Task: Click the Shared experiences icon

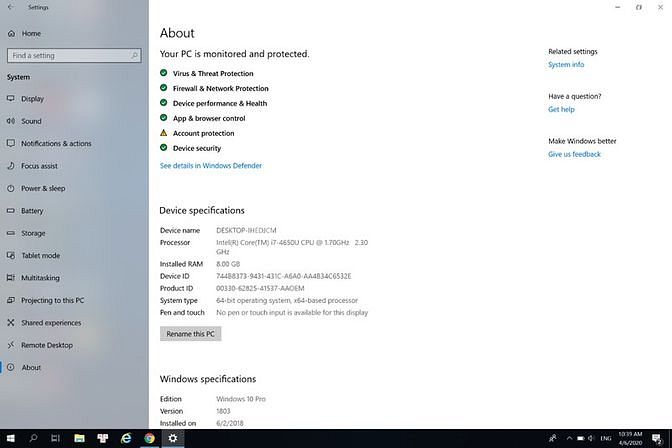Action: (x=11, y=323)
